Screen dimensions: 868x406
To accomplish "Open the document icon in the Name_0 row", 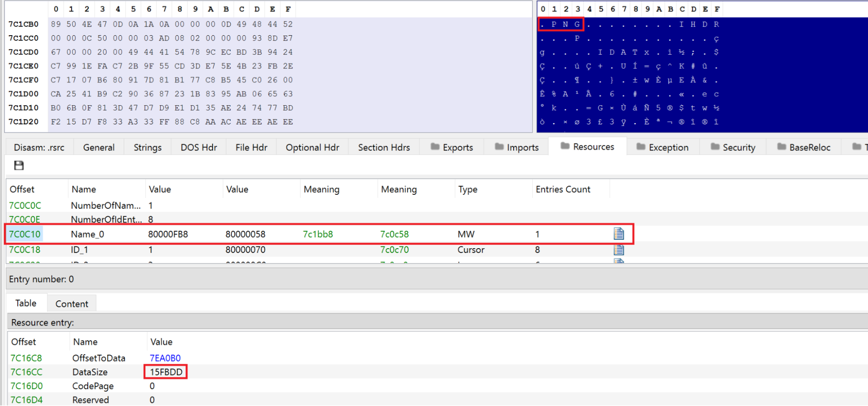I will [618, 234].
